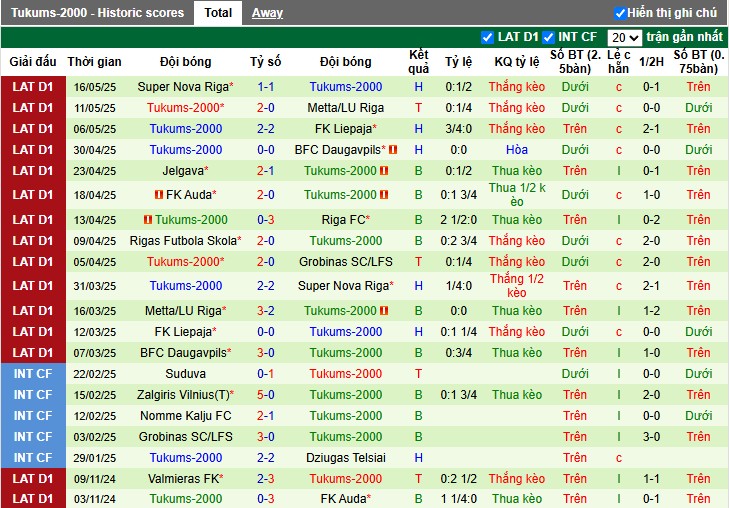Switch to the Away tab
Image resolution: width=729 pixels, height=508 pixels.
pos(267,13)
